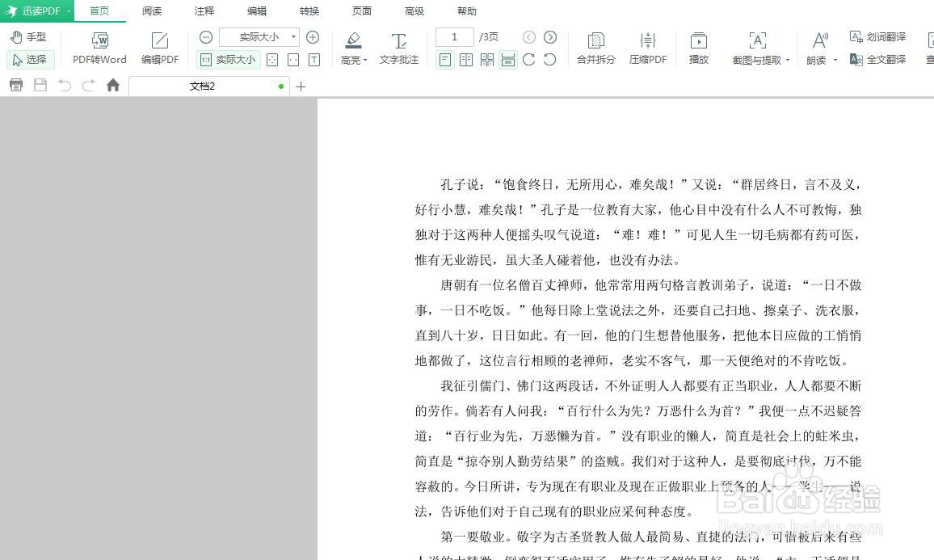Fit width using two-dot square icon
The image size is (934, 560).
[293, 60]
